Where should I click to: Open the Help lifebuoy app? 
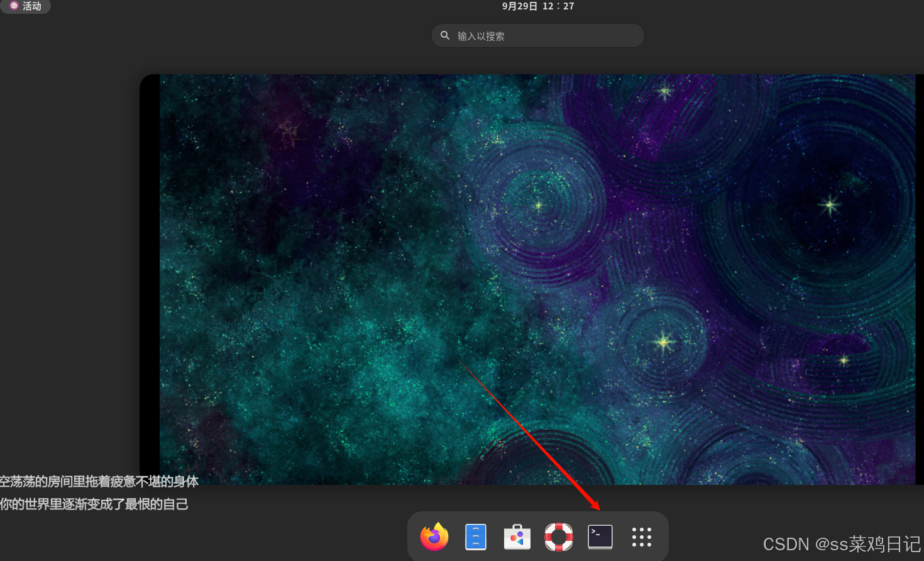click(558, 536)
